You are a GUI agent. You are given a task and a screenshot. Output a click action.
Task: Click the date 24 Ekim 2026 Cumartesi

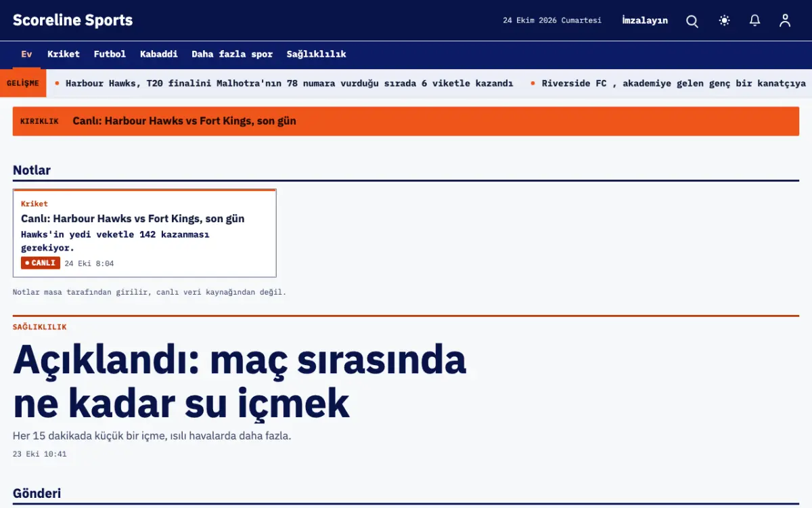pyautogui.click(x=552, y=20)
